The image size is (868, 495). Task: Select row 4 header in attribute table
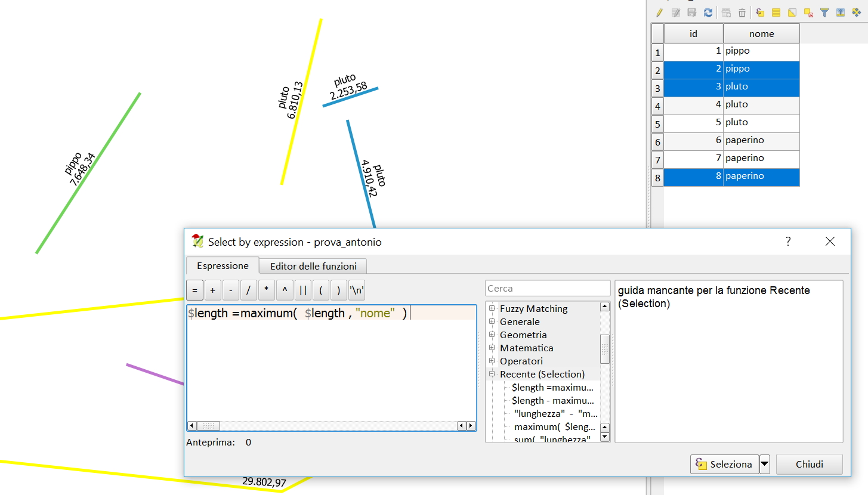pyautogui.click(x=657, y=106)
